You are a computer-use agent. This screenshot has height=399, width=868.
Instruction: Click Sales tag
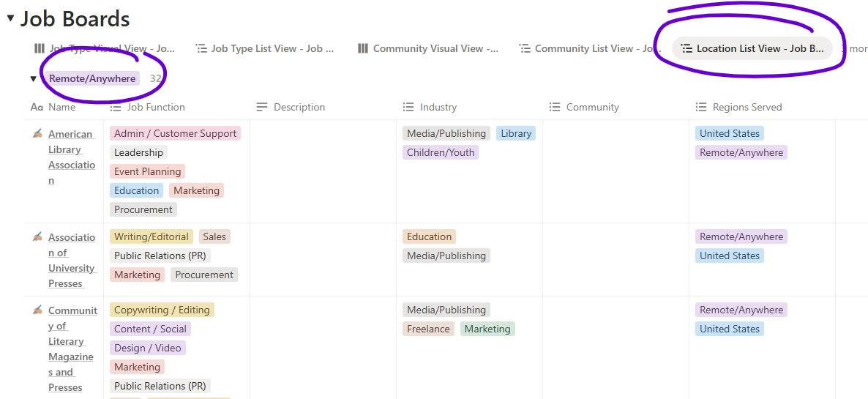[x=214, y=237]
